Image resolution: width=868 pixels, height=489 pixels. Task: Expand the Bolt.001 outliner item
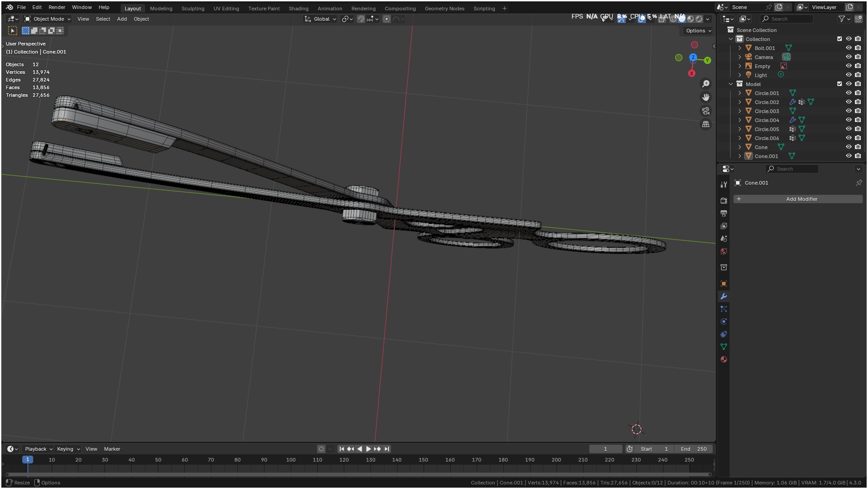(x=740, y=48)
